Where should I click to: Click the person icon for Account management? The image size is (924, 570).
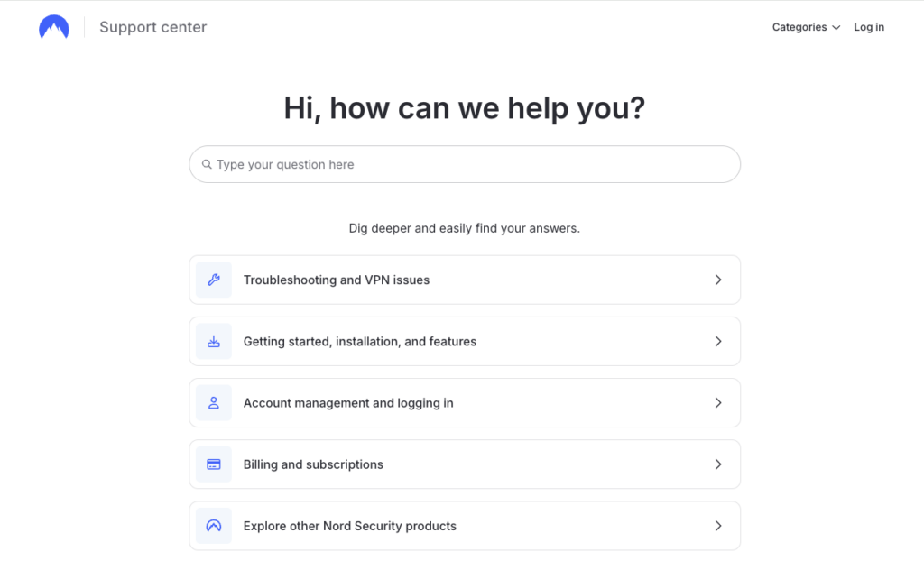tap(214, 403)
